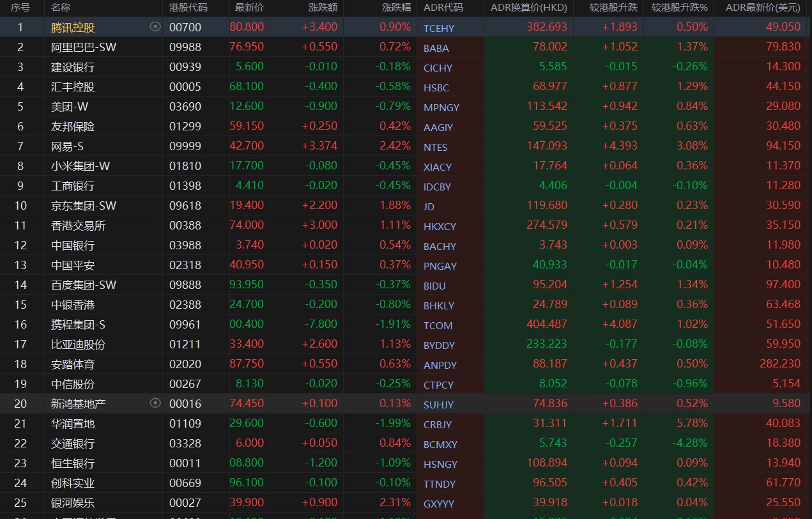Click the 中银香港 stock name

point(73,305)
